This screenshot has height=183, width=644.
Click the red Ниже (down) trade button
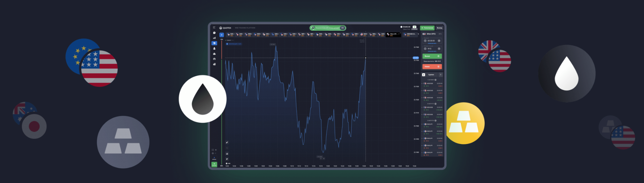coord(432,67)
